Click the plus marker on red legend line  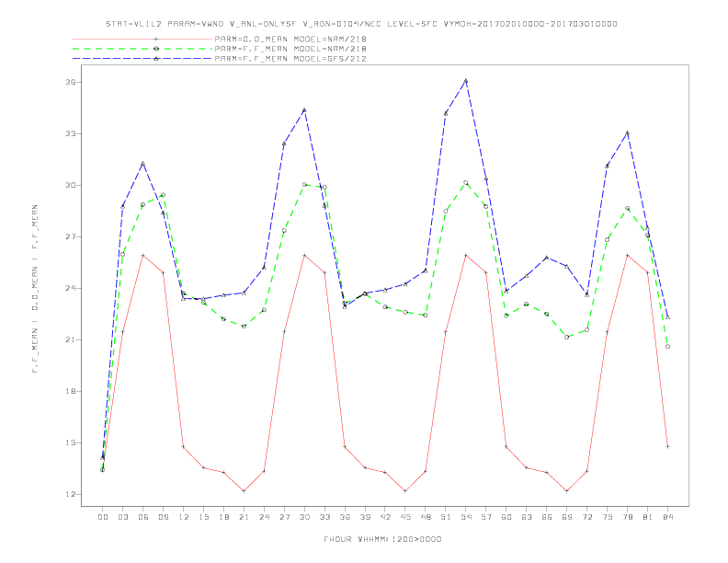156,39
